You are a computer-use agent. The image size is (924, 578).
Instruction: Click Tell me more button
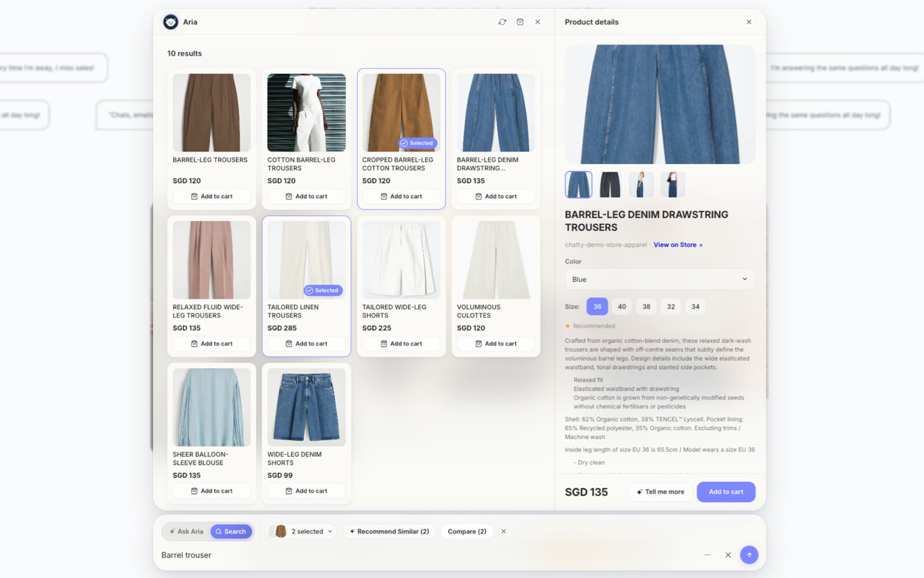click(660, 492)
